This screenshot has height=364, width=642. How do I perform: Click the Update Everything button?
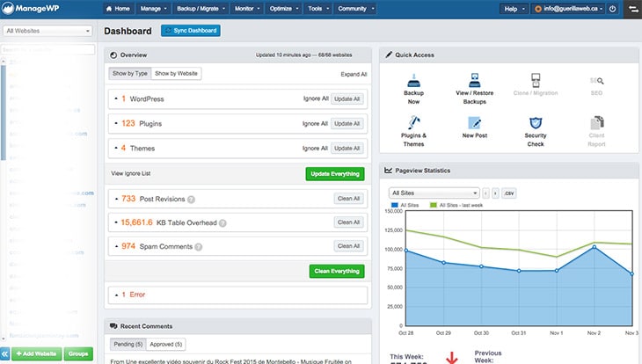pyautogui.click(x=335, y=174)
